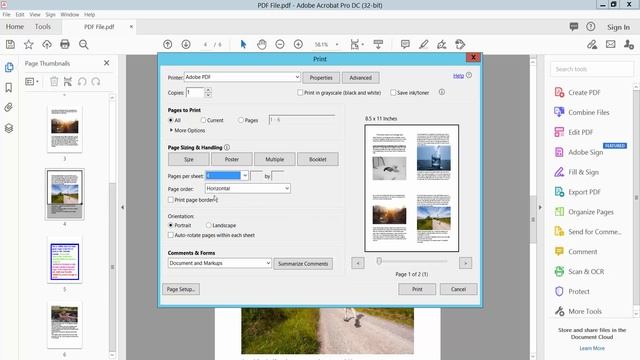The width and height of the screenshot is (640, 360).
Task: Switch to the Home tab
Action: [x=15, y=27]
